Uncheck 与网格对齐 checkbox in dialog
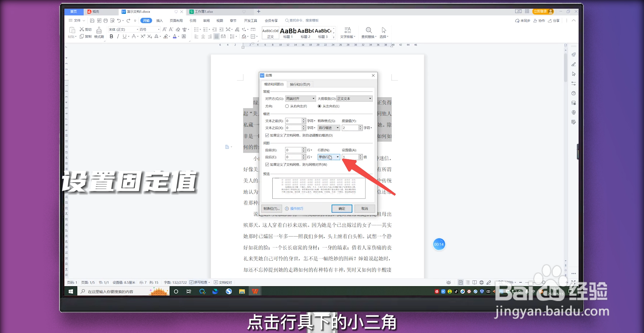The width and height of the screenshot is (644, 333). coord(267,164)
